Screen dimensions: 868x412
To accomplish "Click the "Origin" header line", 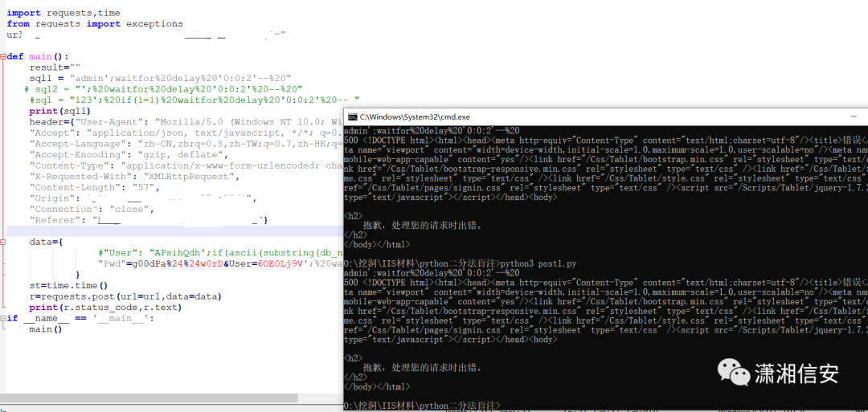I will tap(143, 198).
